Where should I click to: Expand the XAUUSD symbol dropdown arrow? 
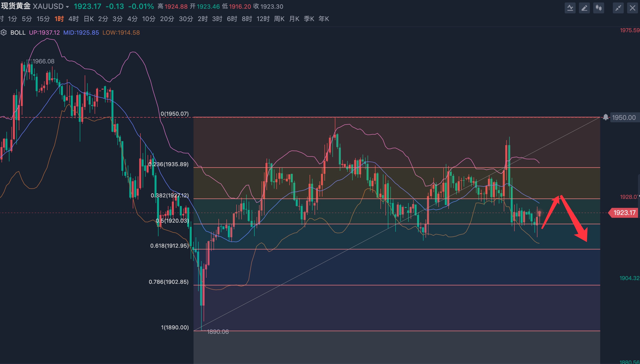pyautogui.click(x=67, y=7)
